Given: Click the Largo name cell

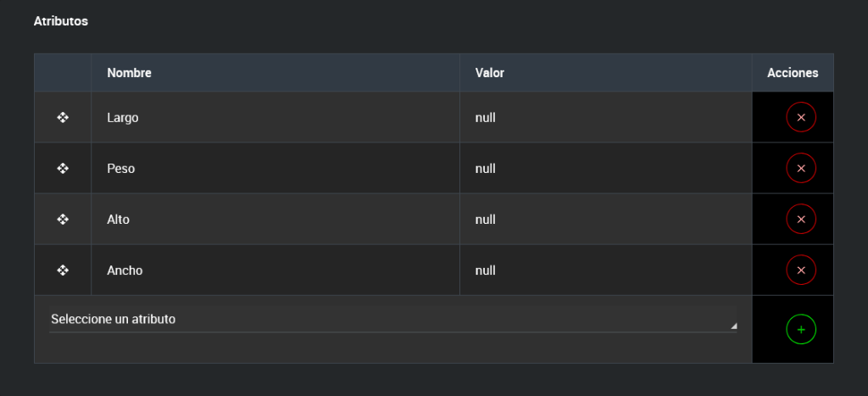Looking at the screenshot, I should pos(123,118).
